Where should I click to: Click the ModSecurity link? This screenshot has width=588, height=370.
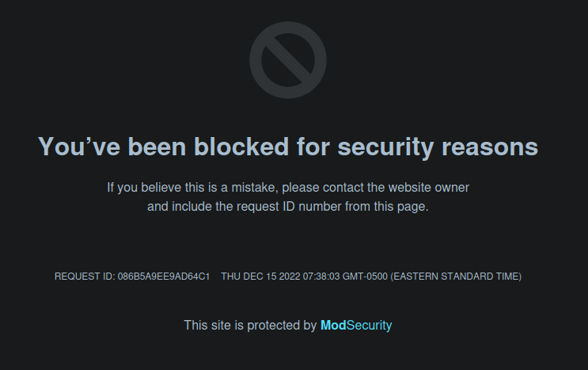(356, 325)
